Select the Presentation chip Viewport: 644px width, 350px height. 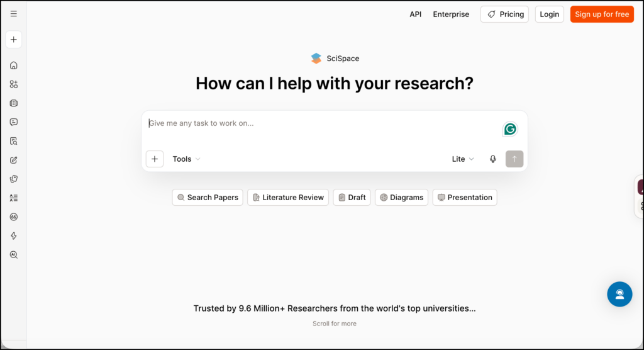click(x=465, y=198)
